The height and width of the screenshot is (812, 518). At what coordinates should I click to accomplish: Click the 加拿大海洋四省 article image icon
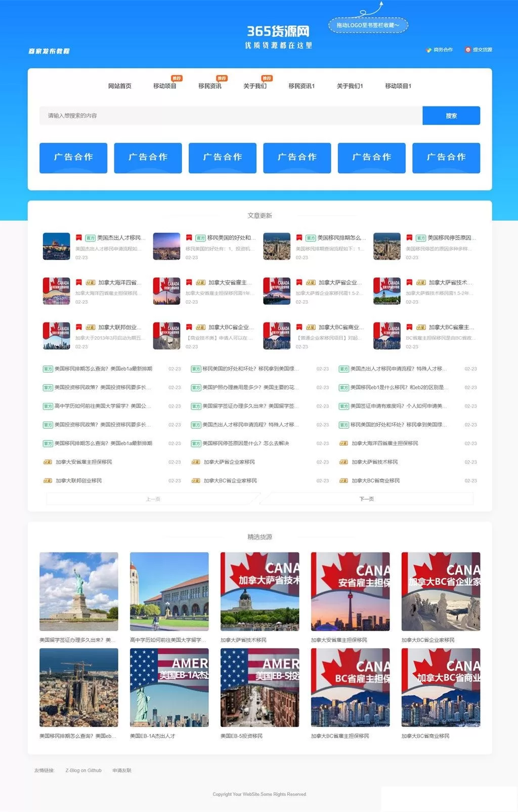(x=56, y=291)
